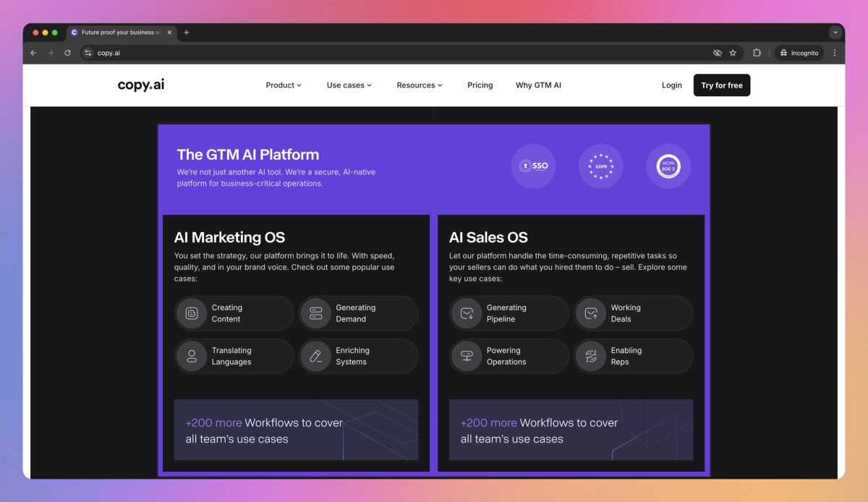The image size is (868, 502).
Task: Expand the Use cases menu
Action: [x=349, y=85]
